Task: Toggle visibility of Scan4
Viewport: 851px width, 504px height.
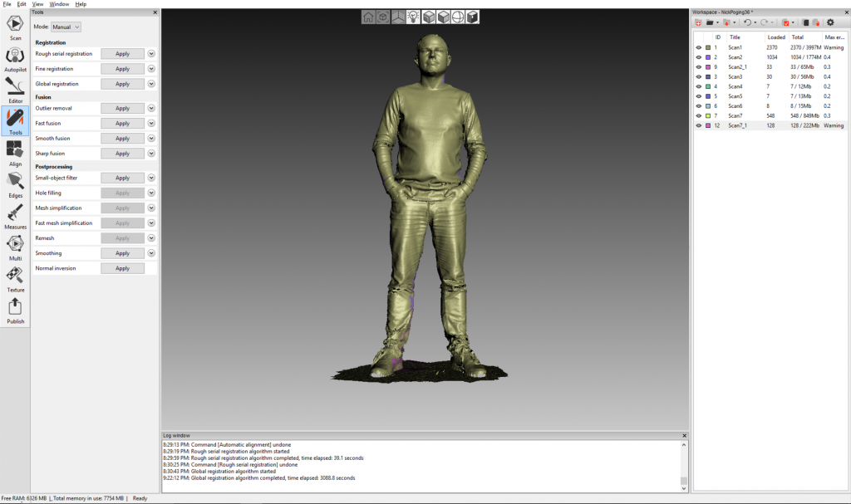Action: tap(698, 86)
